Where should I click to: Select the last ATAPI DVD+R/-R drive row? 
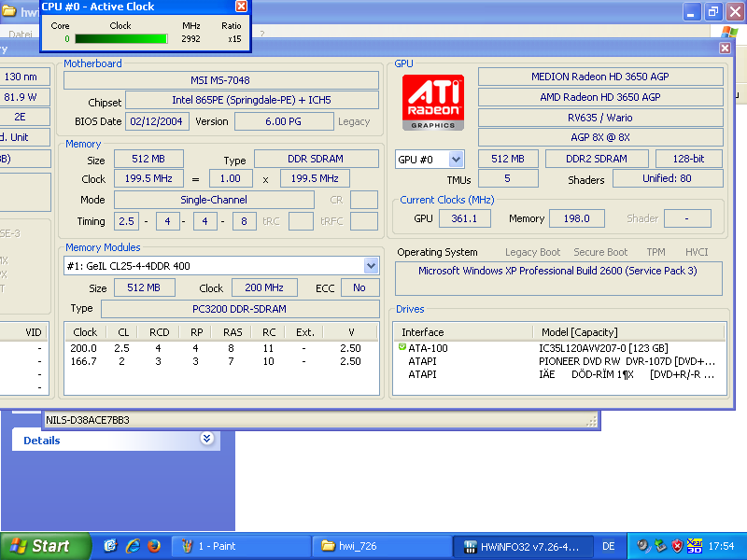(558, 375)
